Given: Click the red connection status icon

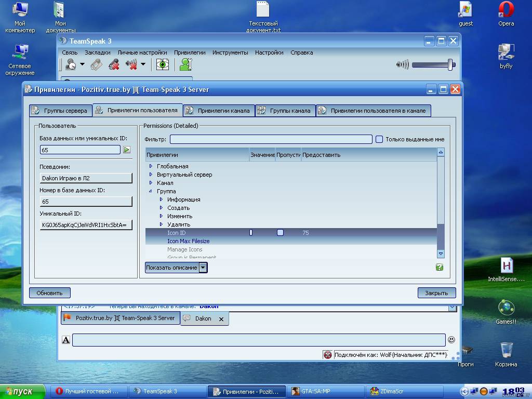Looking at the screenshot, I should 328,355.
